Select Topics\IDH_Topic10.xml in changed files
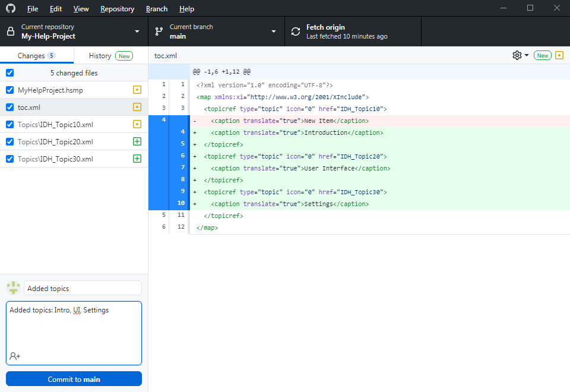This screenshot has height=392, width=570. point(55,125)
